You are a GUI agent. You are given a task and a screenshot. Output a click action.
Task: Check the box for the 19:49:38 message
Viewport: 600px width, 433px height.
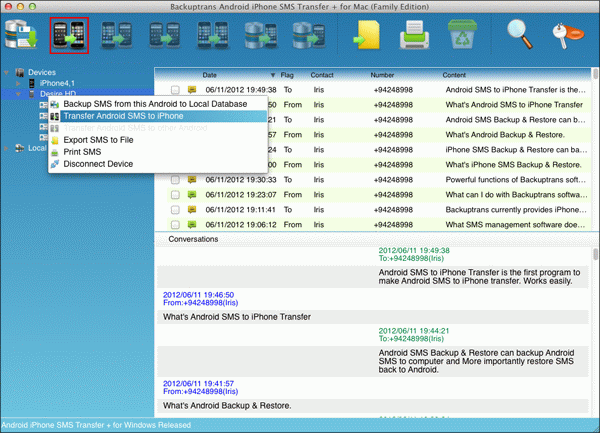tap(175, 90)
